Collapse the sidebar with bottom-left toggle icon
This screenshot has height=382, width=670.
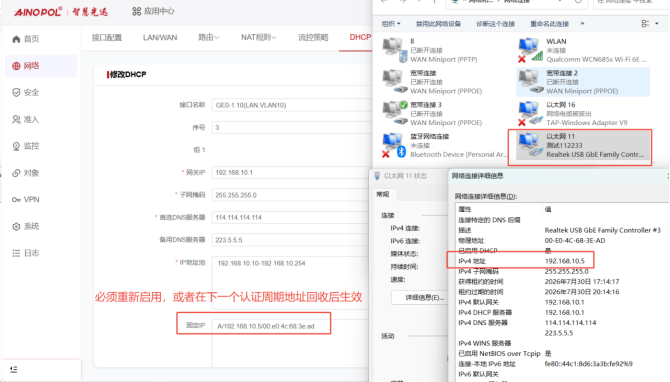[x=14, y=369]
